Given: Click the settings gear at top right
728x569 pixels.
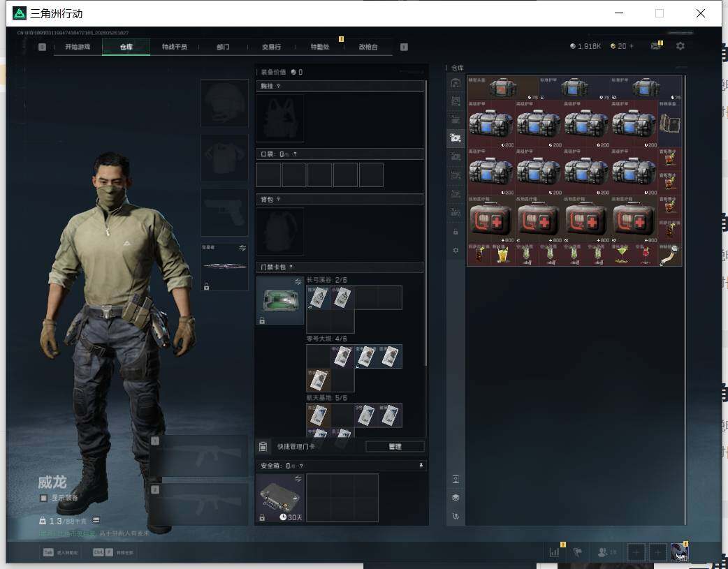Looking at the screenshot, I should click(x=680, y=46).
